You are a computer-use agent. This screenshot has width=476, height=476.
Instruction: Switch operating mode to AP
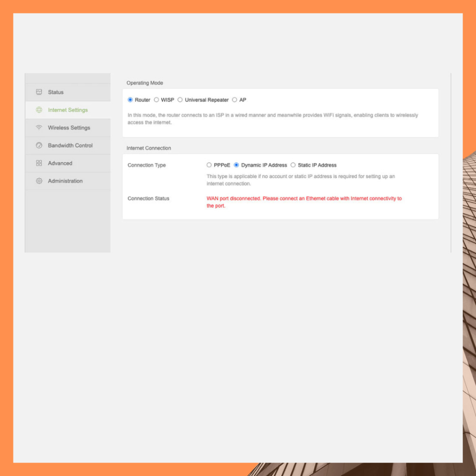[235, 100]
